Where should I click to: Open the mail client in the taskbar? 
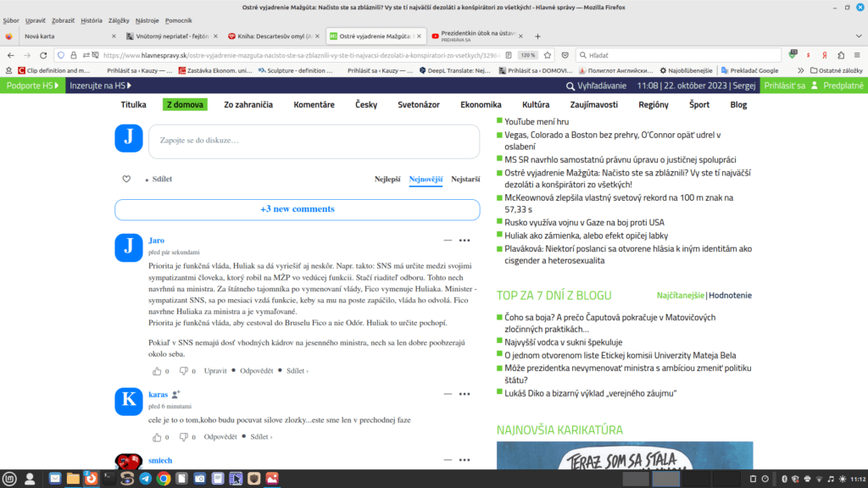(x=54, y=479)
